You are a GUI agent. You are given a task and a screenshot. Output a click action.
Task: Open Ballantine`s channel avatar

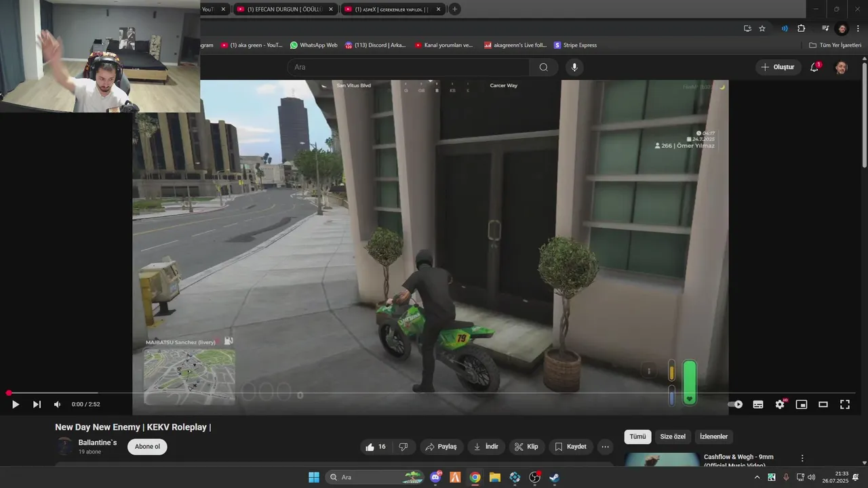click(x=64, y=447)
